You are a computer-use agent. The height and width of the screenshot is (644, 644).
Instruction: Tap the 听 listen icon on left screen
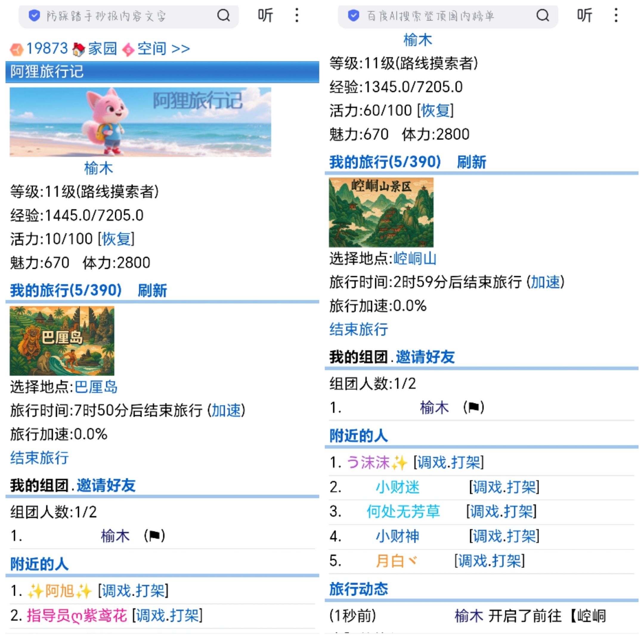pyautogui.click(x=265, y=15)
